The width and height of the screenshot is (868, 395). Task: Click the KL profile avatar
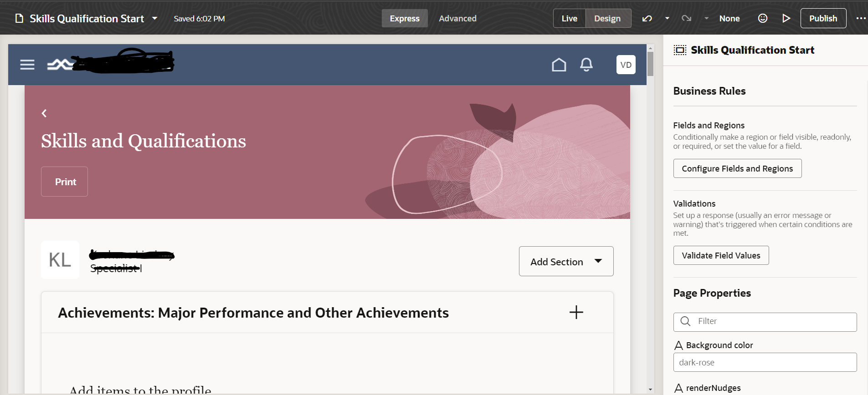click(60, 260)
